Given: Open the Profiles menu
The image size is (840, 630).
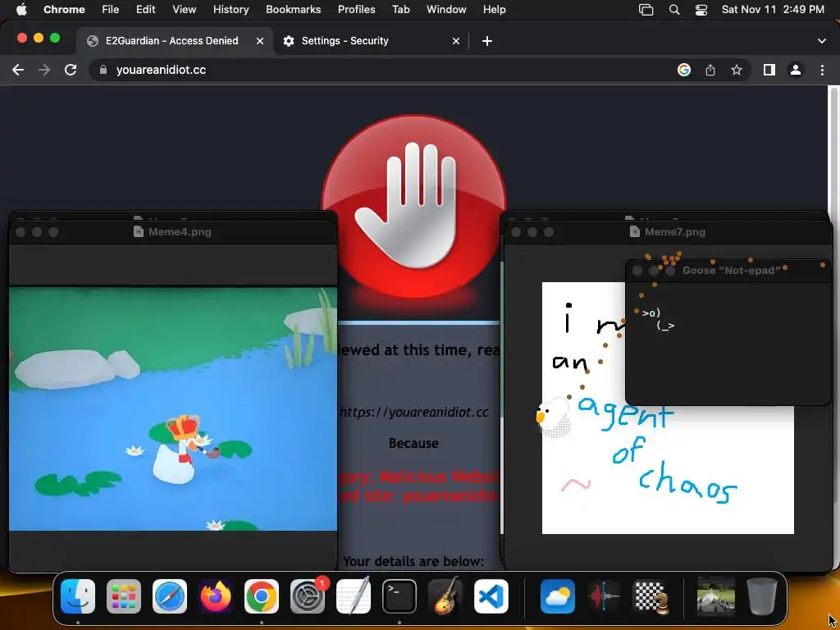Looking at the screenshot, I should tap(356, 10).
